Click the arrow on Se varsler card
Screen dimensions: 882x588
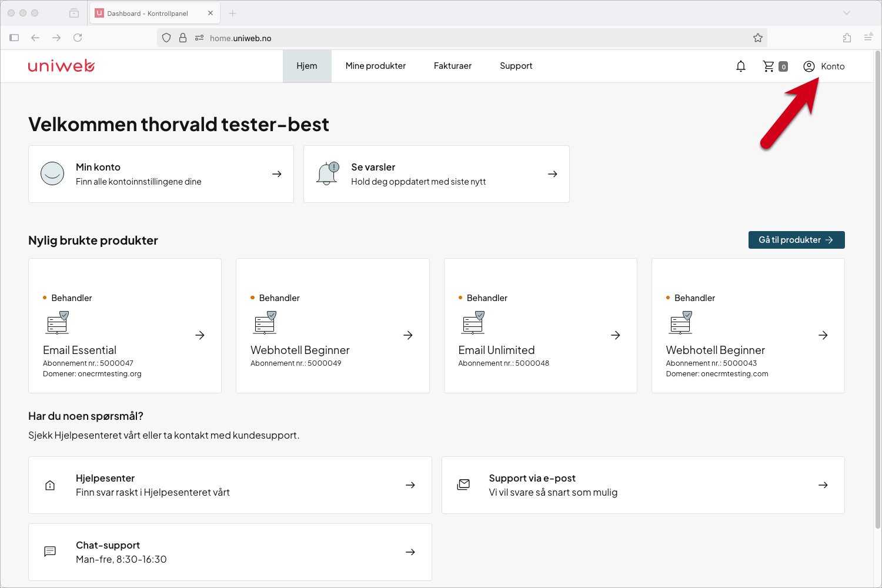pyautogui.click(x=553, y=174)
